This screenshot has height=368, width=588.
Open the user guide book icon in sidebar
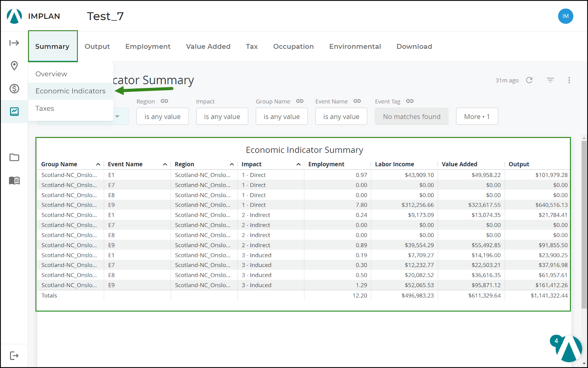click(14, 180)
